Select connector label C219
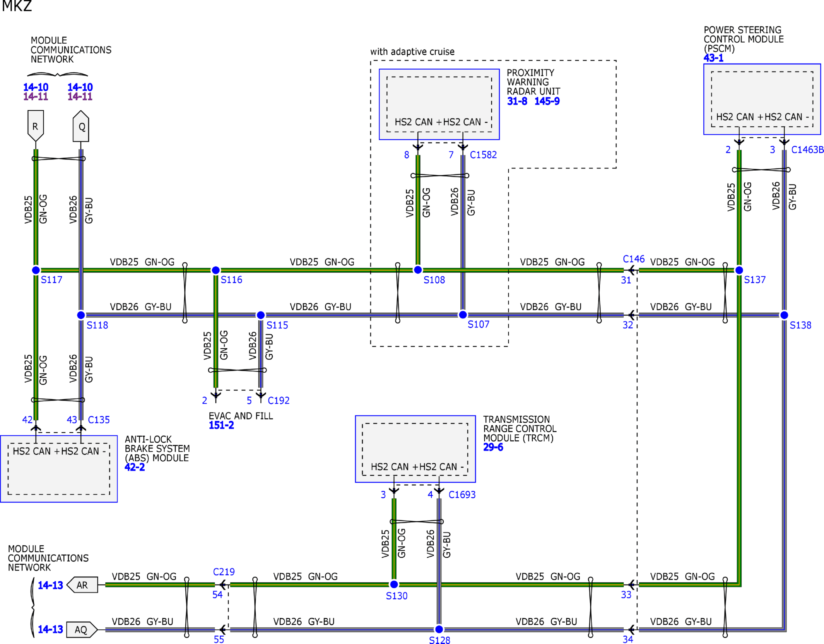The height and width of the screenshot is (644, 824). tap(224, 572)
